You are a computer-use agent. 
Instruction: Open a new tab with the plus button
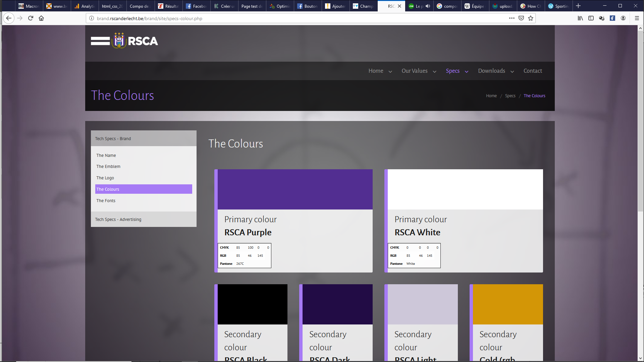pyautogui.click(x=578, y=6)
